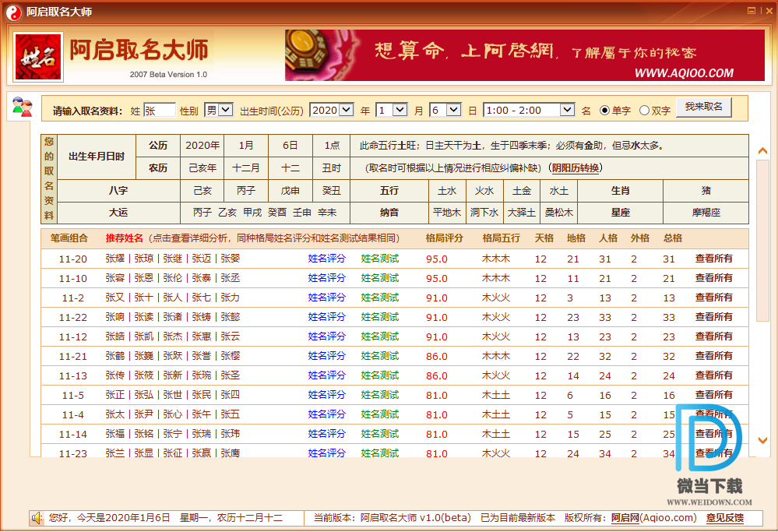The height and width of the screenshot is (532, 778).
Task: Click the 格局五行 column header
Action: (x=501, y=238)
